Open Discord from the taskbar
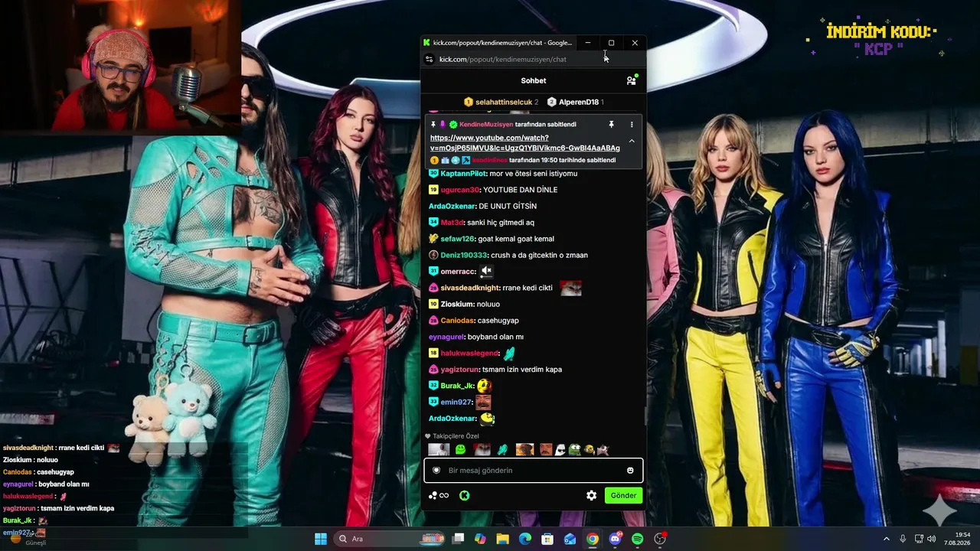This screenshot has width=980, height=551. (x=615, y=539)
